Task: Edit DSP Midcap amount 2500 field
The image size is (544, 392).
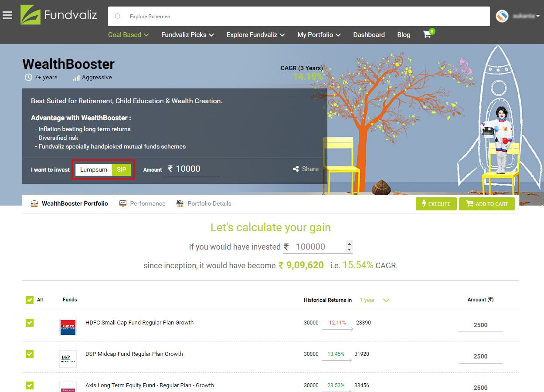Action: tap(480, 356)
